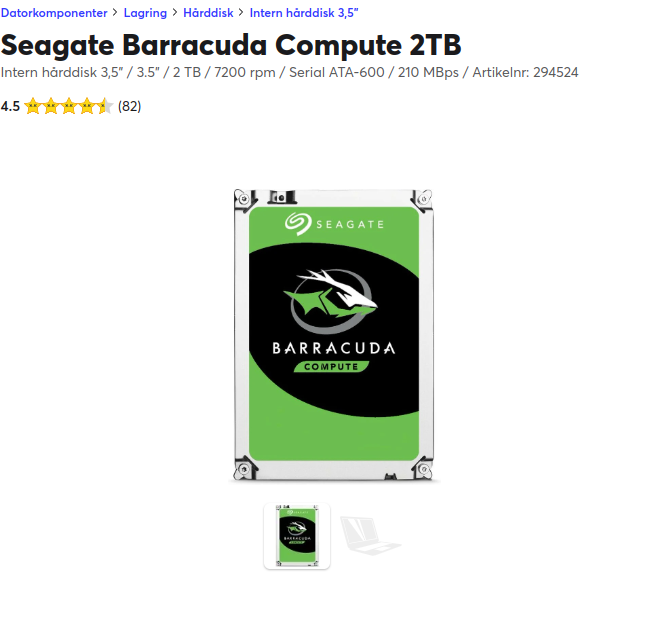Click the green COMPUTE badge on drive

[x=331, y=366]
